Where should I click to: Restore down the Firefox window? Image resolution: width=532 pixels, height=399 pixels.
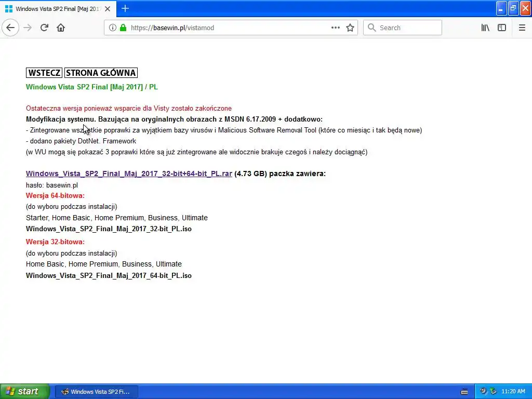point(513,8)
